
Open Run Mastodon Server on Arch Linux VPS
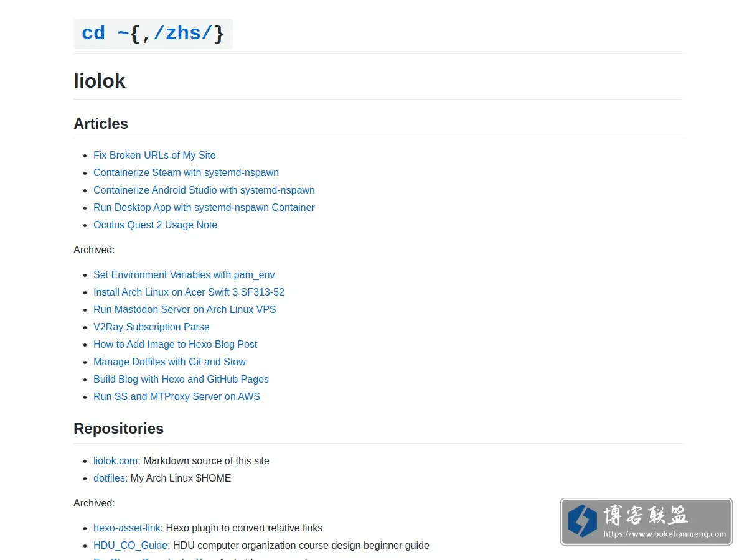point(185,309)
